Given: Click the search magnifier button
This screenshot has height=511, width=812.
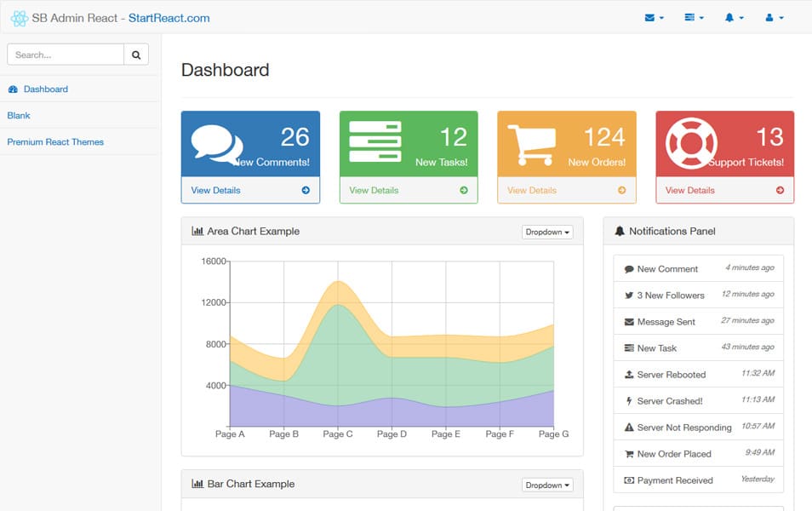Looking at the screenshot, I should (136, 55).
